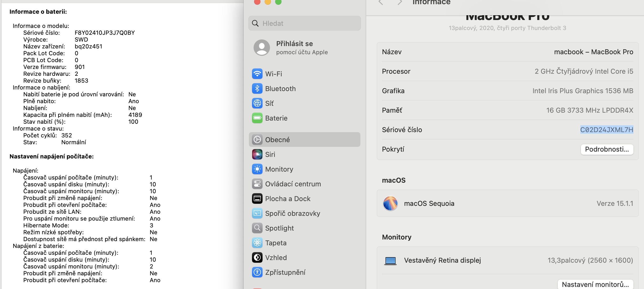Select the Monitory displays icon

pos(257,169)
